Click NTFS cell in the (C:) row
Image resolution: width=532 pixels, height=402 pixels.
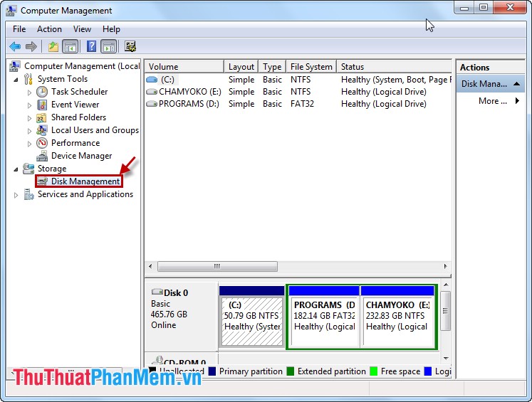[x=301, y=80]
